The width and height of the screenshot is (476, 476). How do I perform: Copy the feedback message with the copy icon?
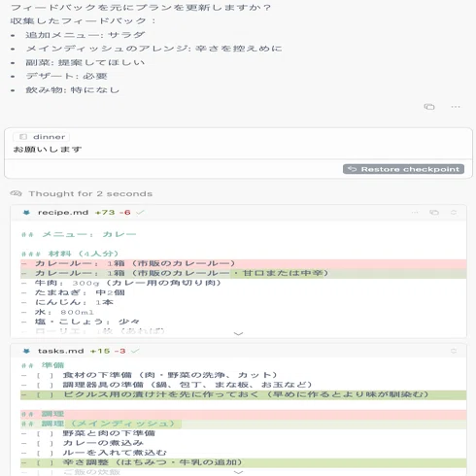pos(429,107)
